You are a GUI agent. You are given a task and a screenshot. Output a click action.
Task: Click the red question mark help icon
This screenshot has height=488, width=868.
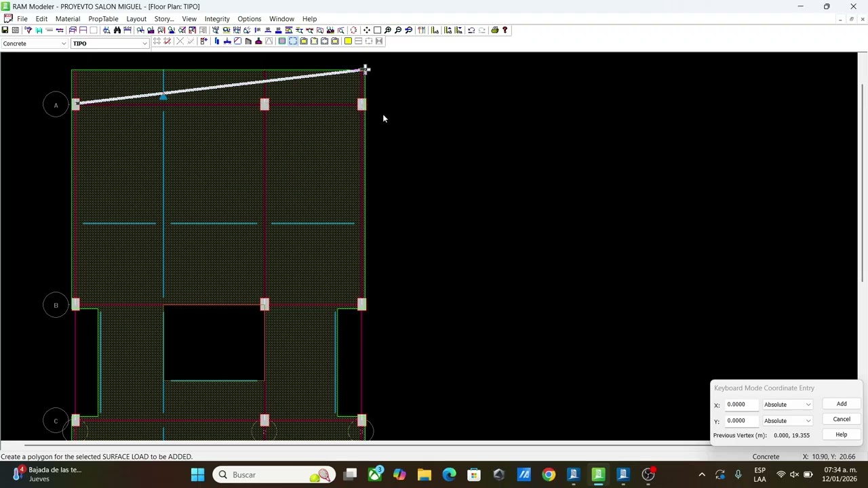tap(505, 30)
